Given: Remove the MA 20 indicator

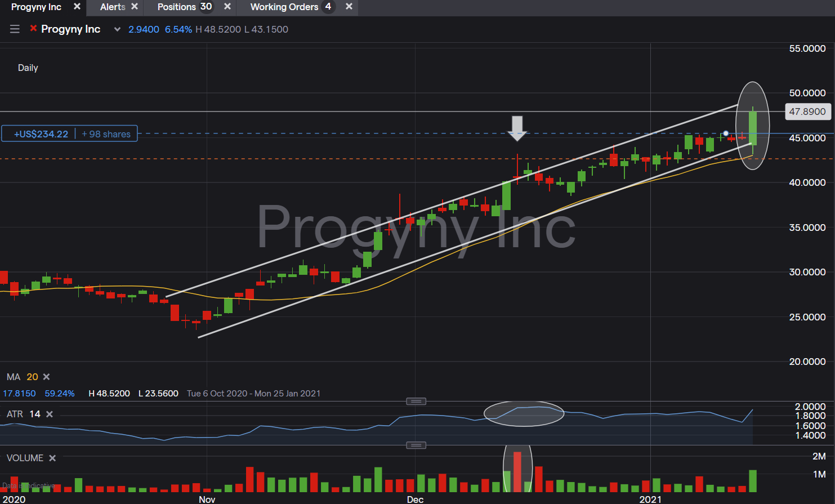Looking at the screenshot, I should coord(47,377).
